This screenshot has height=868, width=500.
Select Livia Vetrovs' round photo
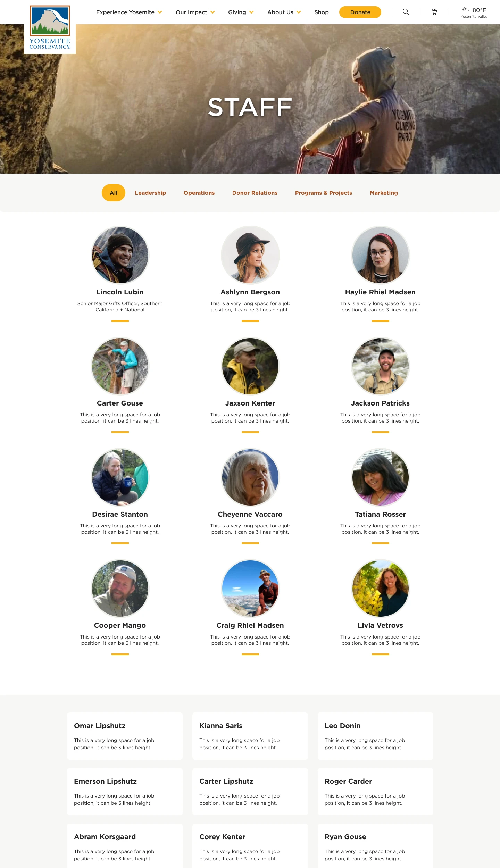381,589
